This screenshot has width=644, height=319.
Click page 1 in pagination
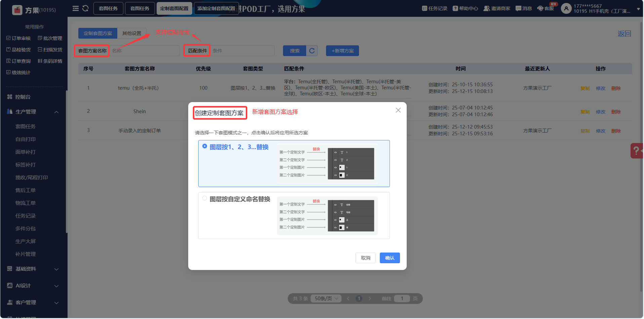pos(359,299)
